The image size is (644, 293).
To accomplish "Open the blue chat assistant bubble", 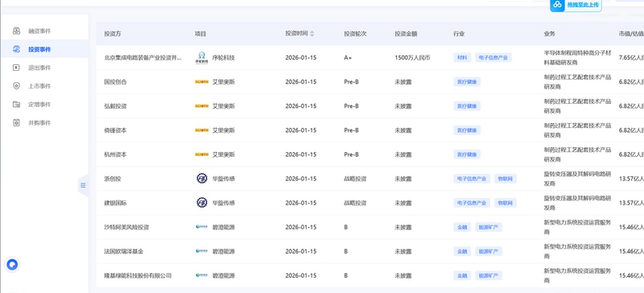I will [x=12, y=264].
